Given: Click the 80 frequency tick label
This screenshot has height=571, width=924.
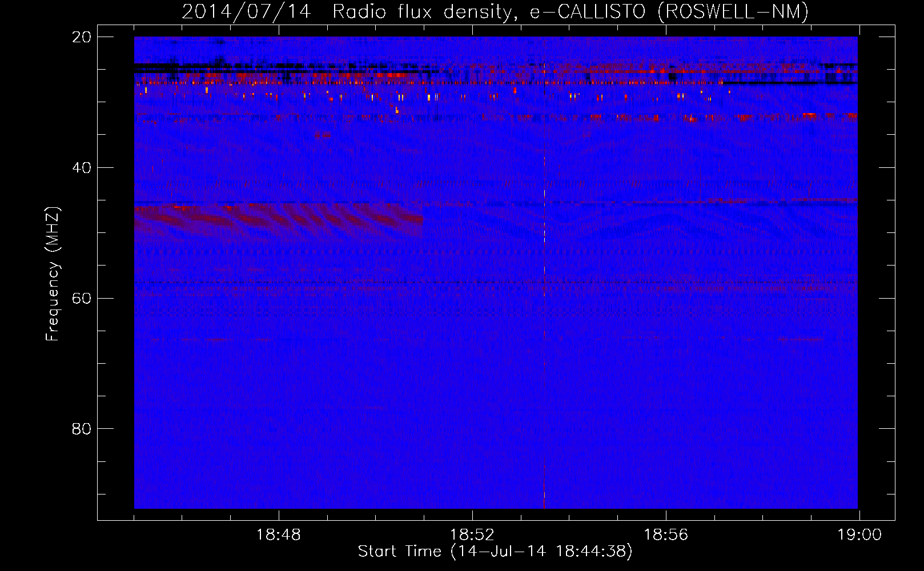Looking at the screenshot, I should [82, 429].
